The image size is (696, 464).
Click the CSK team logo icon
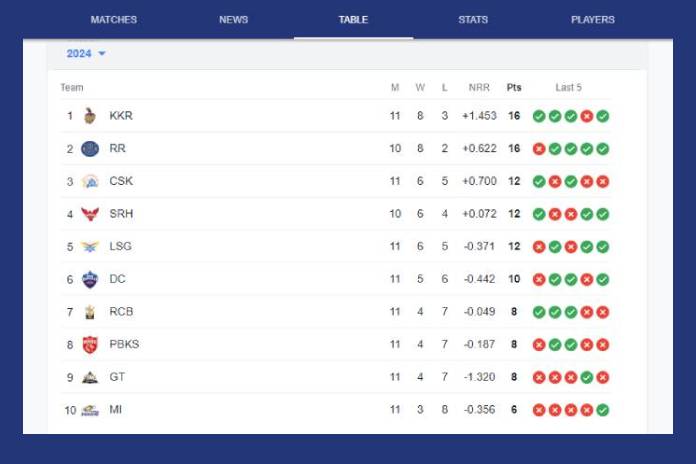[x=90, y=182]
